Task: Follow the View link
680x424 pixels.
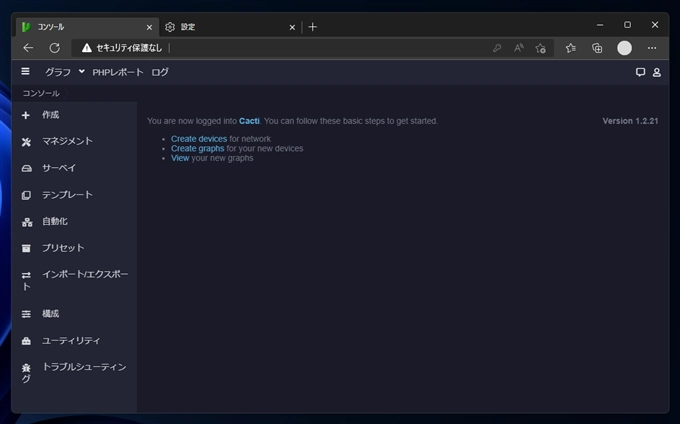Action: click(x=180, y=158)
